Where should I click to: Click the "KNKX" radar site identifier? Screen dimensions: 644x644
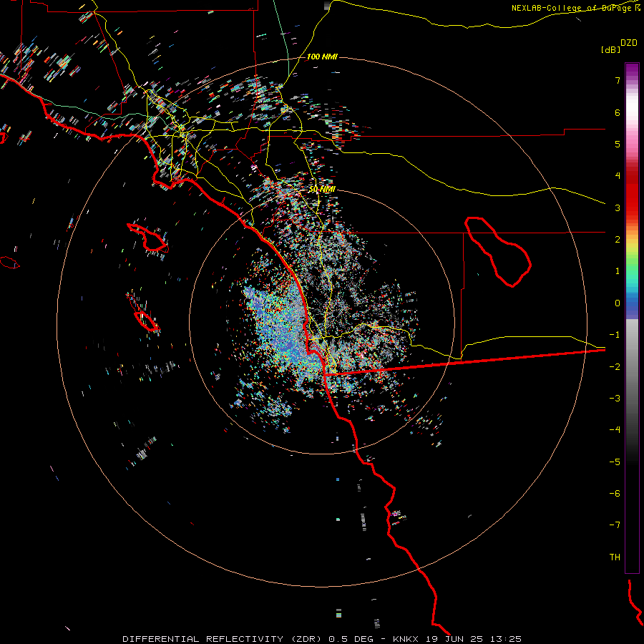pyautogui.click(x=406, y=639)
